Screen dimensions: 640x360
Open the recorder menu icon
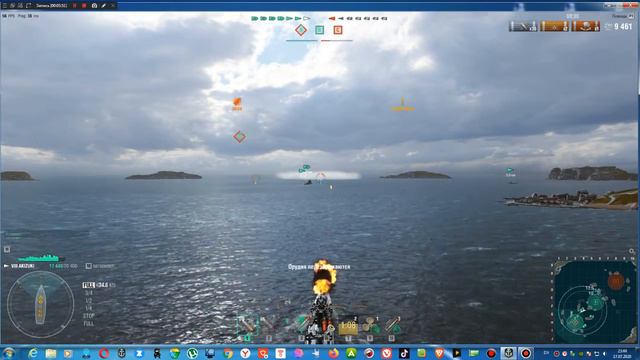coord(4,6)
